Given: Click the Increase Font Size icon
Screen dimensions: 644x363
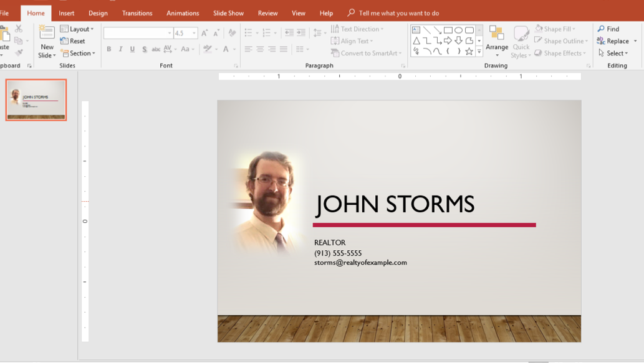Looking at the screenshot, I should coord(204,33).
